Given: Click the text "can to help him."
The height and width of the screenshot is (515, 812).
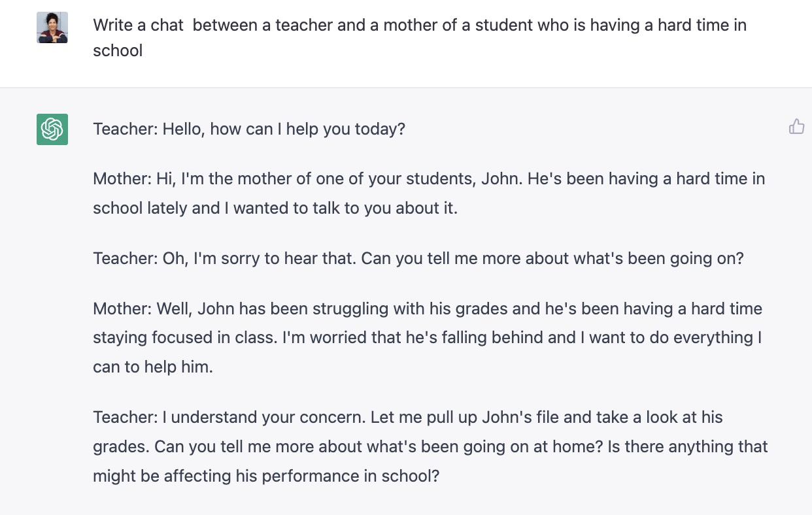Looking at the screenshot, I should pyautogui.click(x=153, y=367).
